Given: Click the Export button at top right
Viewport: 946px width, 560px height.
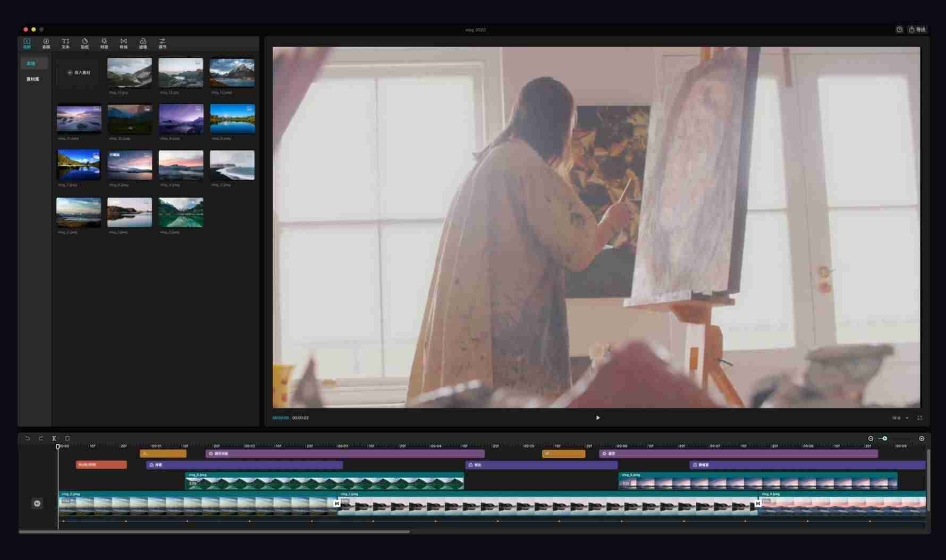Looking at the screenshot, I should point(917,30).
